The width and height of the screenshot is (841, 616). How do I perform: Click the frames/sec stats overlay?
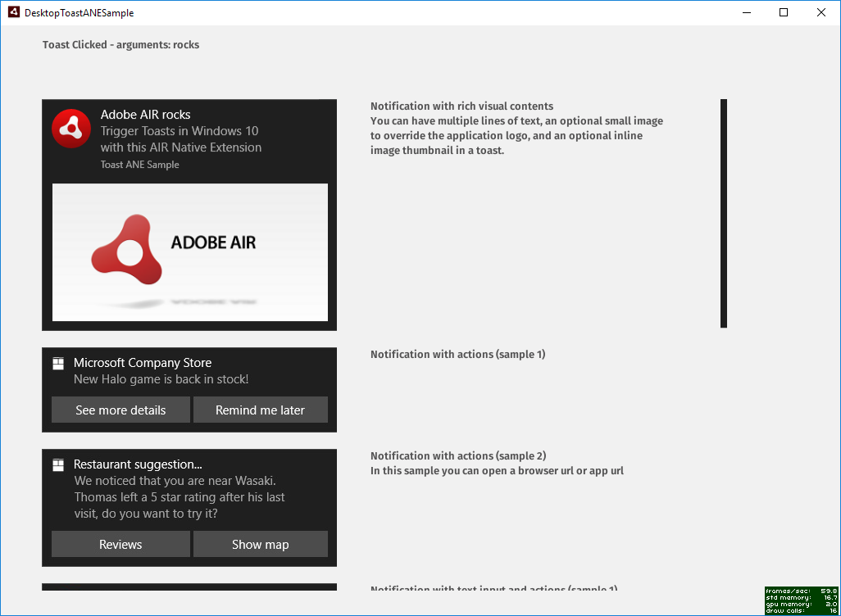tap(802, 600)
